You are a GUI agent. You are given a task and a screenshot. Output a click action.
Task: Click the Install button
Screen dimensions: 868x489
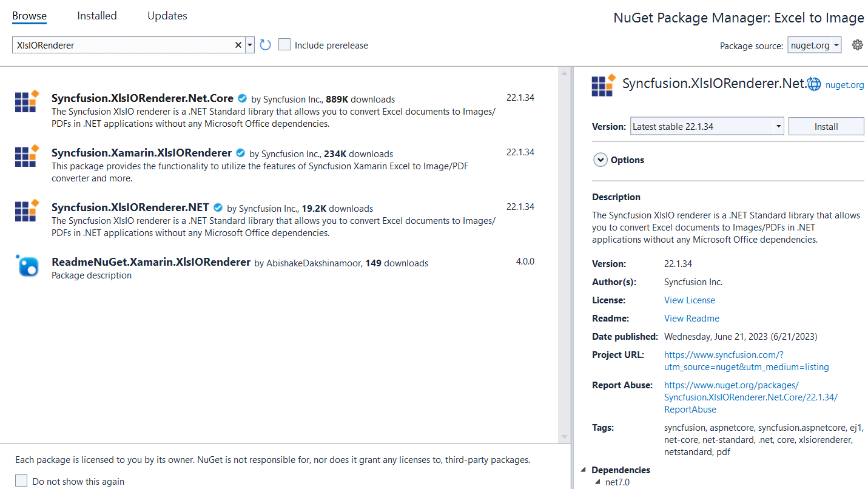click(826, 126)
